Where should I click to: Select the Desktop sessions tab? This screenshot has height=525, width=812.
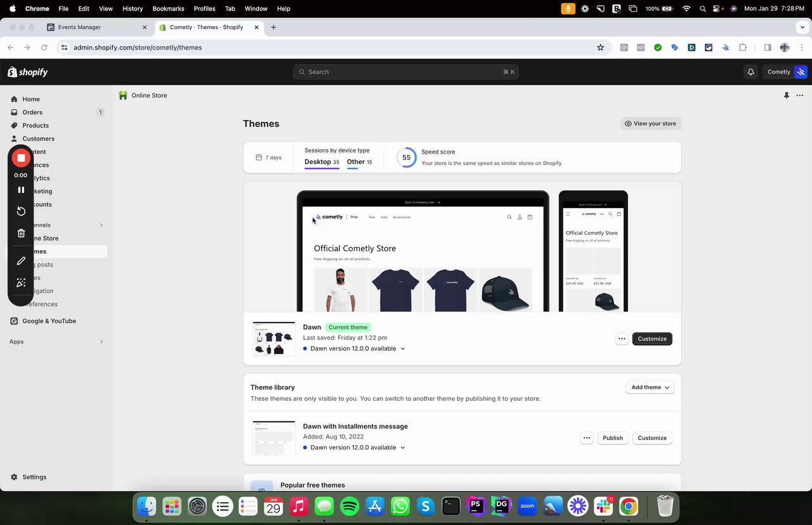pos(322,163)
